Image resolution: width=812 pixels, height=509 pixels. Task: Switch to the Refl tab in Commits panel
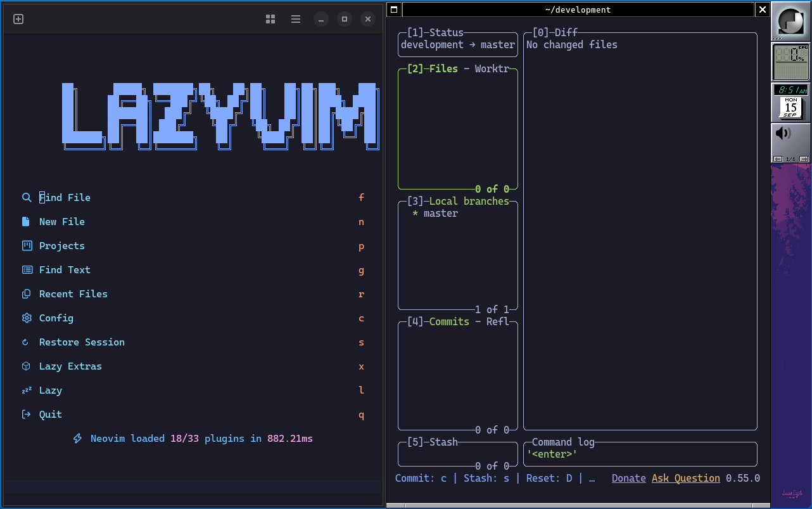[x=498, y=321]
